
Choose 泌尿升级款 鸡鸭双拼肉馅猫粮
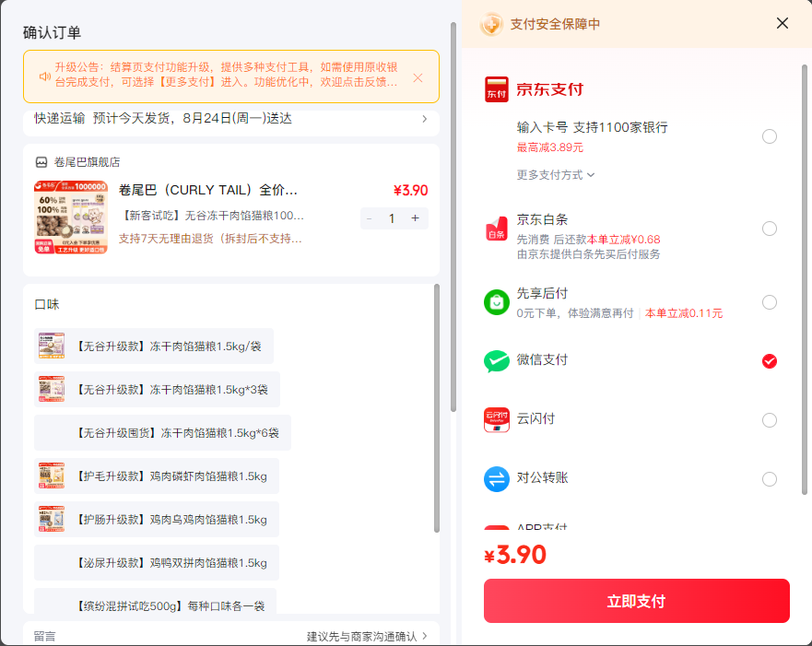pyautogui.click(x=157, y=563)
